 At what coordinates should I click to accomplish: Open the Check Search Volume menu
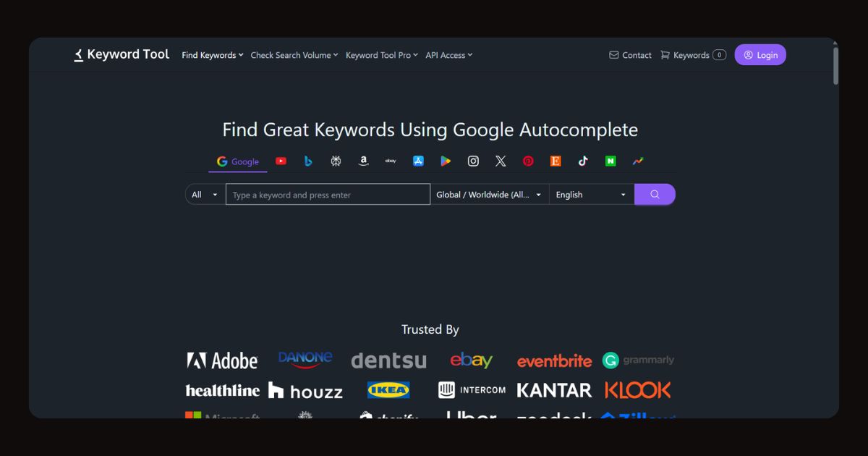coord(294,55)
